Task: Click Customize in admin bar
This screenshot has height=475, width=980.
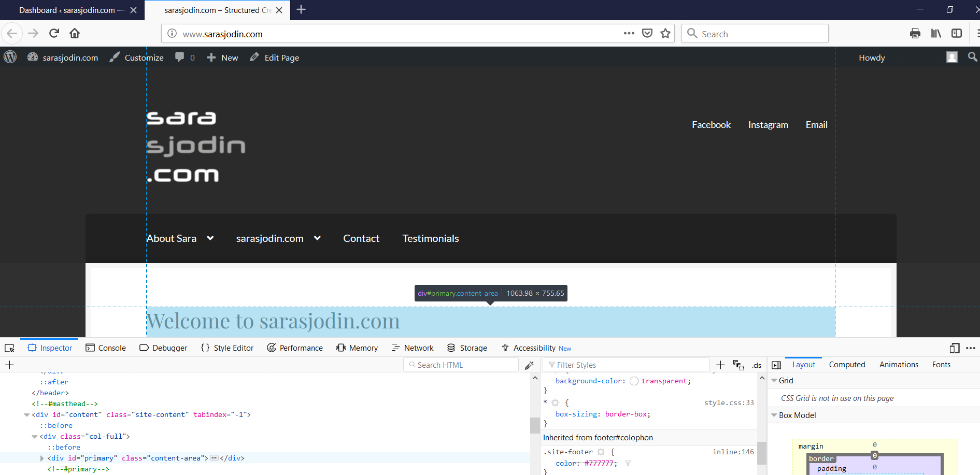Action: pyautogui.click(x=136, y=57)
